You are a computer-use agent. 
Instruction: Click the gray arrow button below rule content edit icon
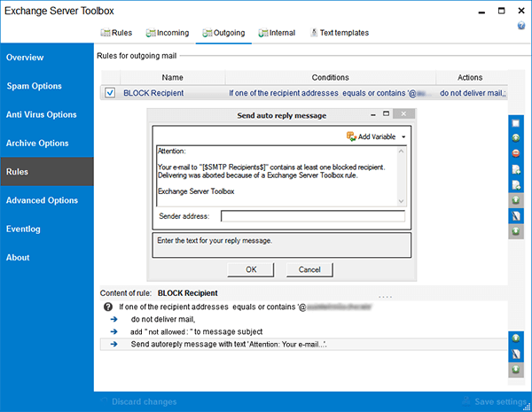coord(516,369)
